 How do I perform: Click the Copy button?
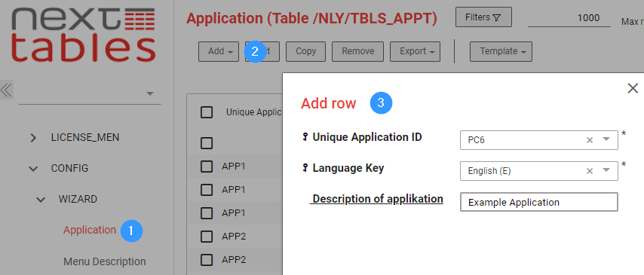[x=306, y=51]
